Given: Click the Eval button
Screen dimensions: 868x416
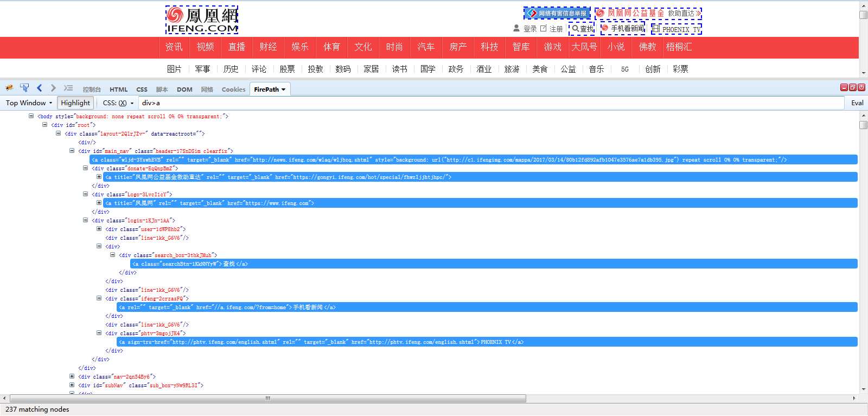Looking at the screenshot, I should click(857, 103).
